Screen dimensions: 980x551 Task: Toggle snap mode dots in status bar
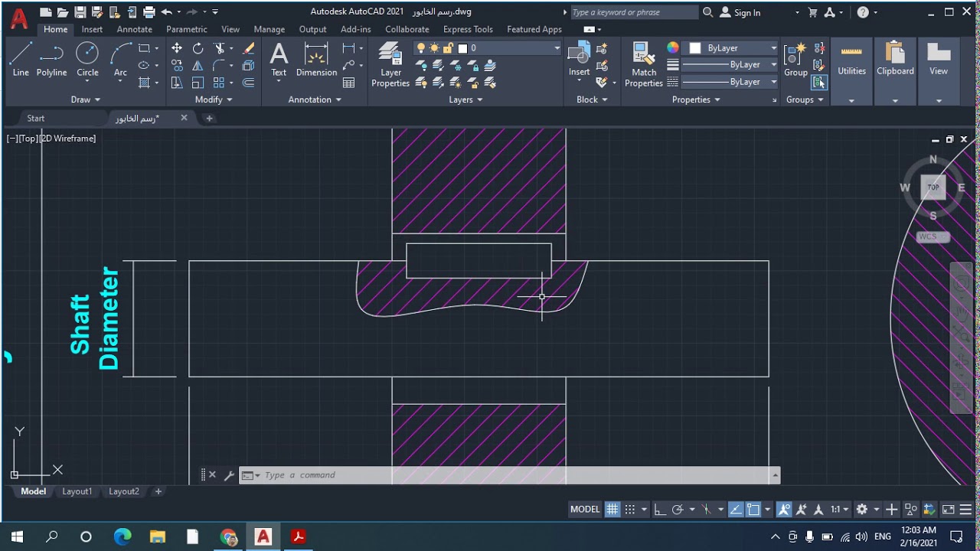[x=630, y=510]
